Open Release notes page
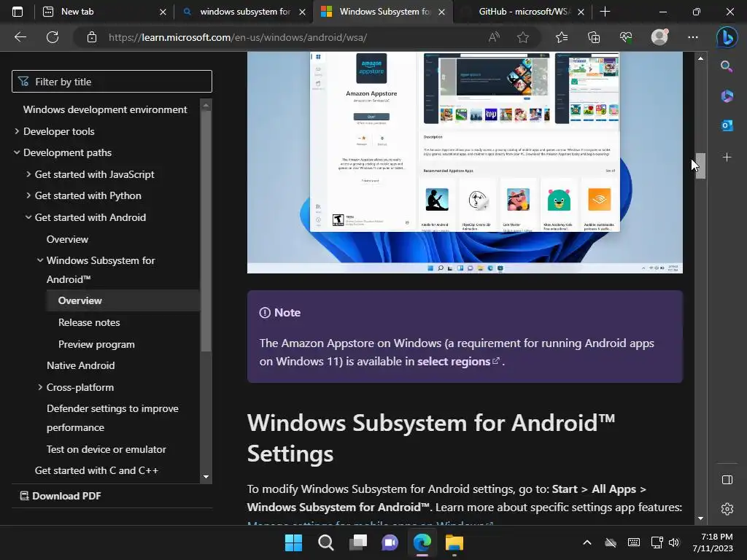The height and width of the screenshot is (560, 747). point(89,322)
